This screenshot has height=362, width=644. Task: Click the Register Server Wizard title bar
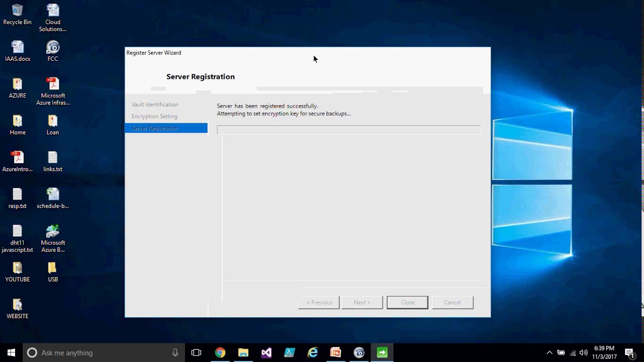point(307,52)
